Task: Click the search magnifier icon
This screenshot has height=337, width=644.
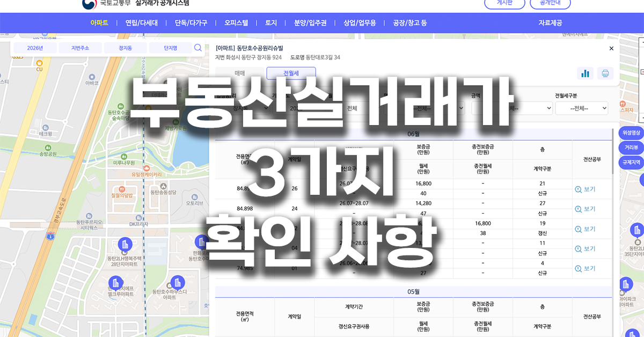Action: point(198,48)
